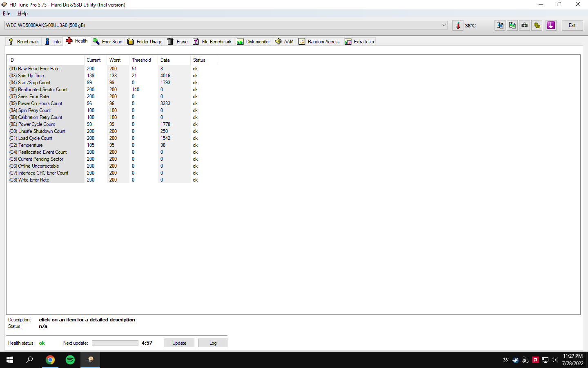Open network status tray icon
The height and width of the screenshot is (368, 588).
[545, 360]
